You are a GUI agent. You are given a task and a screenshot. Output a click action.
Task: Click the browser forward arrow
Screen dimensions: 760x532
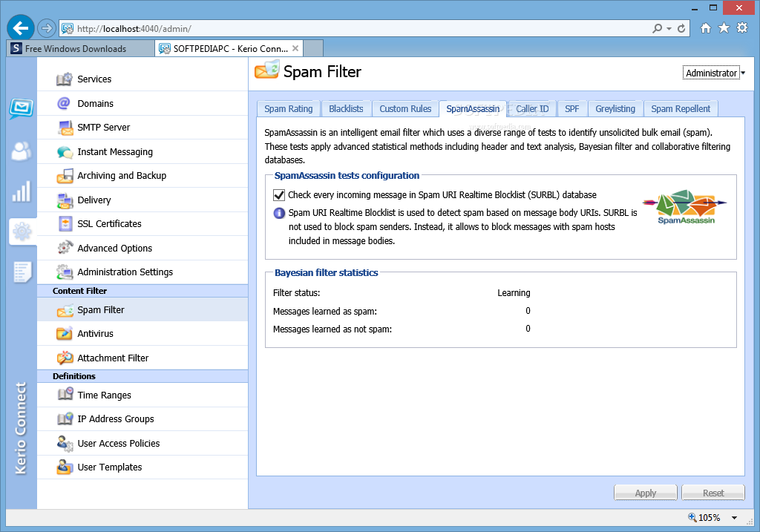[x=47, y=29]
